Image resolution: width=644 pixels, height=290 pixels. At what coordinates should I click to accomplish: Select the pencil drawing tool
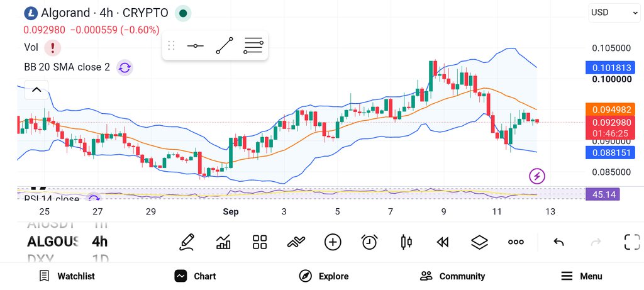pos(187,242)
